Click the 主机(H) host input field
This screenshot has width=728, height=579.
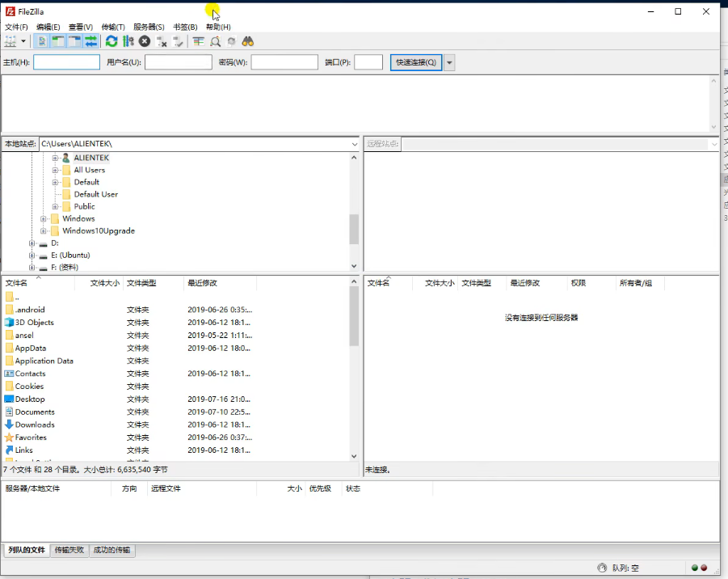click(66, 62)
